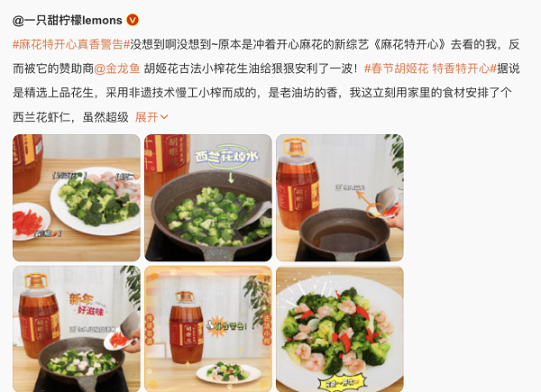Open the @一只甜柠檬lemons profile name
Image resolution: width=541 pixels, height=392 pixels.
68,21
